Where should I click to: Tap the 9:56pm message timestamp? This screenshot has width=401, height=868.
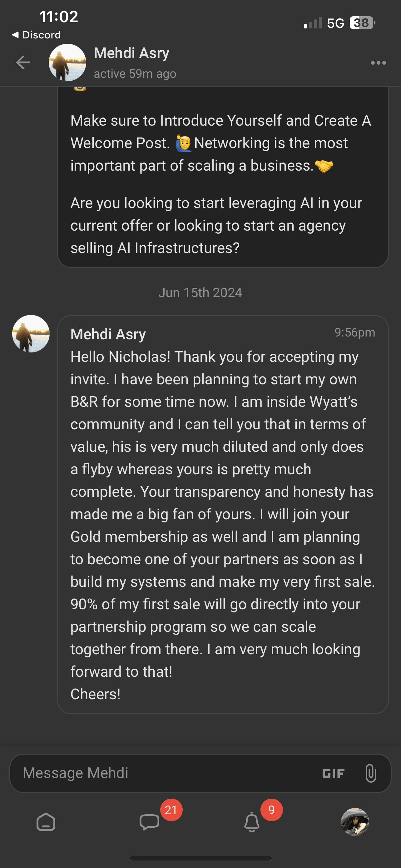(354, 332)
